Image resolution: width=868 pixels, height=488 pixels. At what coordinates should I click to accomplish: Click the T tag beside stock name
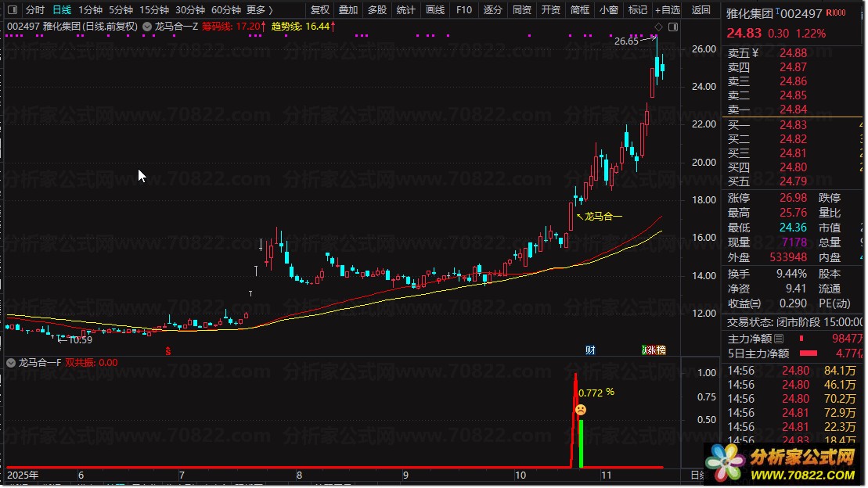coord(778,11)
